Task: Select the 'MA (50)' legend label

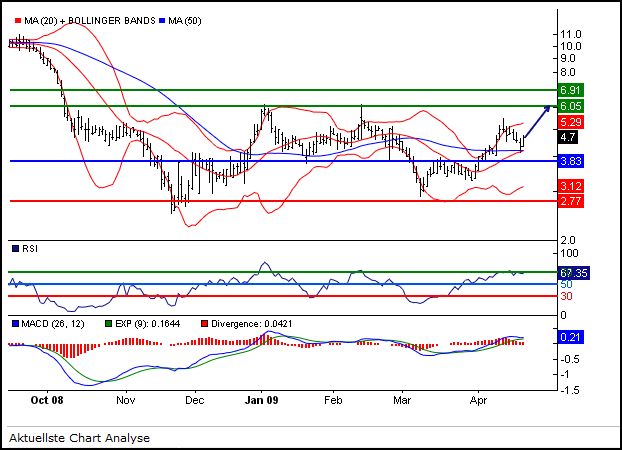Action: (x=185, y=21)
